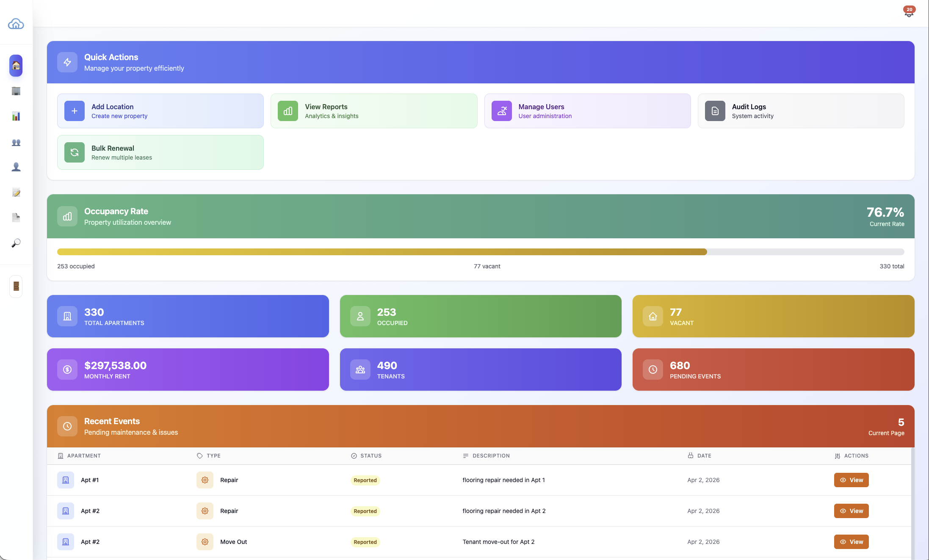Image resolution: width=929 pixels, height=560 pixels.
Task: Open the document pages icon in sidebar
Action: (x=16, y=217)
